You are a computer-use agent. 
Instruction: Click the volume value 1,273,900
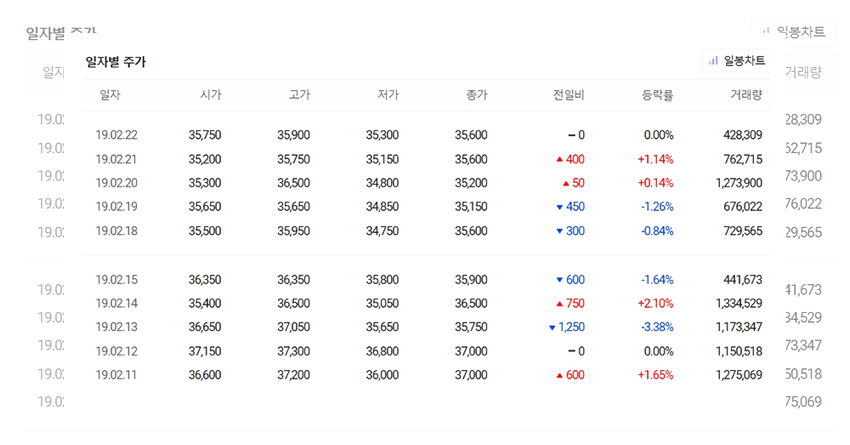tap(739, 183)
